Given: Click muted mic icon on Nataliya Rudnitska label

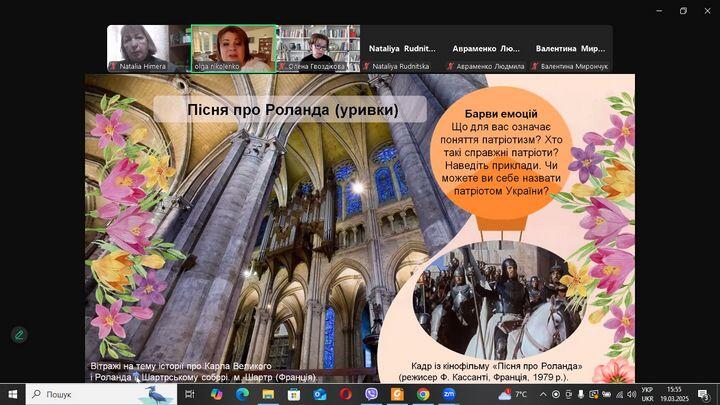Looking at the screenshot, I should (366, 66).
